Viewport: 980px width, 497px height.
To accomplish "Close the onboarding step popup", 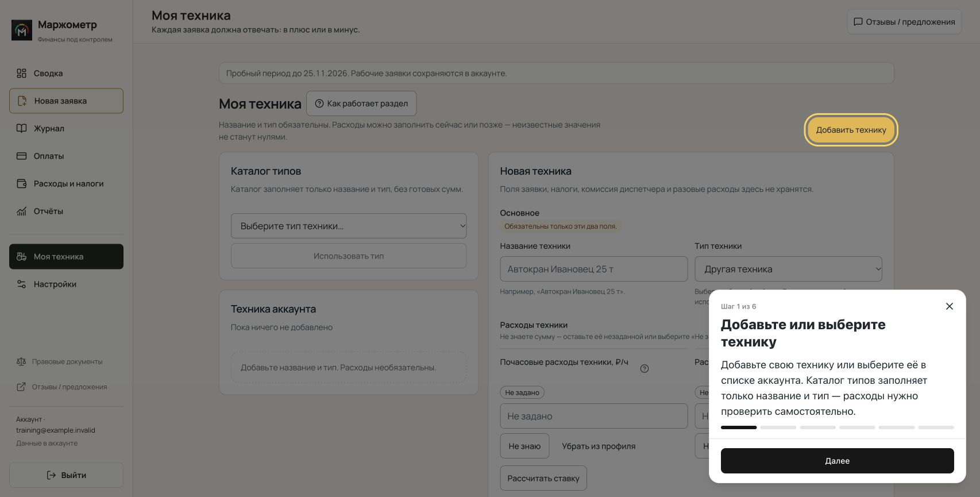I will click(950, 306).
